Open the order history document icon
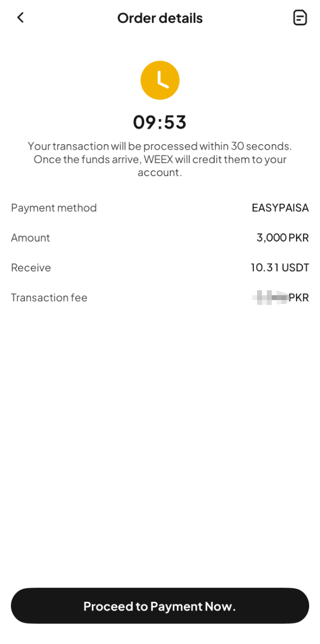 tap(300, 18)
